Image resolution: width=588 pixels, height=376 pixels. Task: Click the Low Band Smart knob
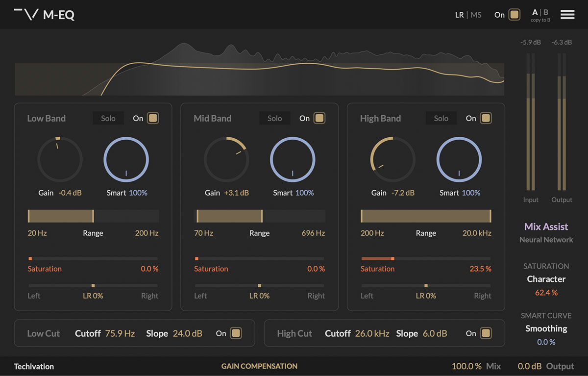click(x=126, y=159)
